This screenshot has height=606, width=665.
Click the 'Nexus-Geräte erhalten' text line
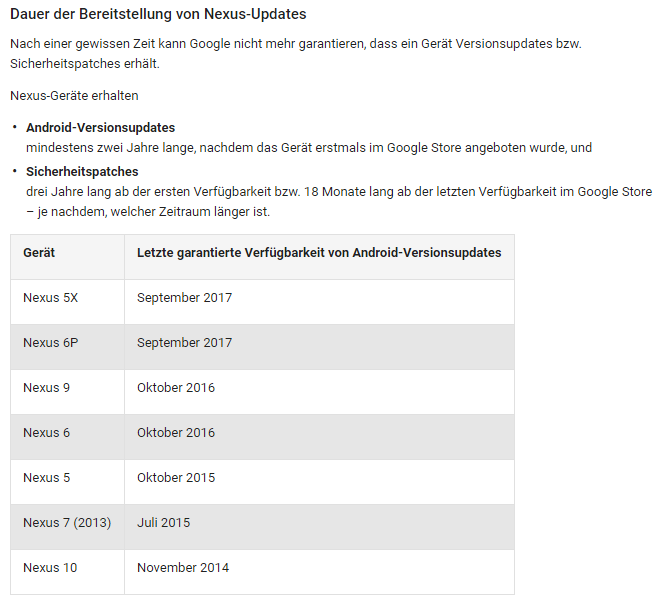tap(74, 95)
